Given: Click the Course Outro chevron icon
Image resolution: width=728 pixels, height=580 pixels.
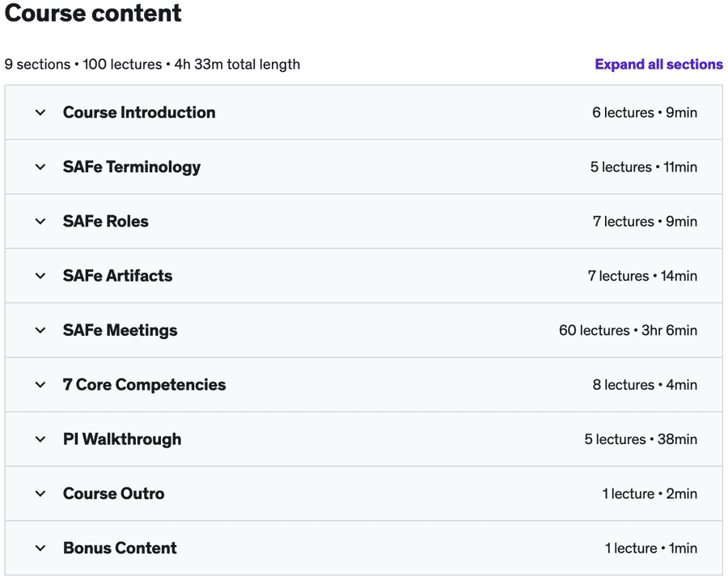Looking at the screenshot, I should (40, 494).
